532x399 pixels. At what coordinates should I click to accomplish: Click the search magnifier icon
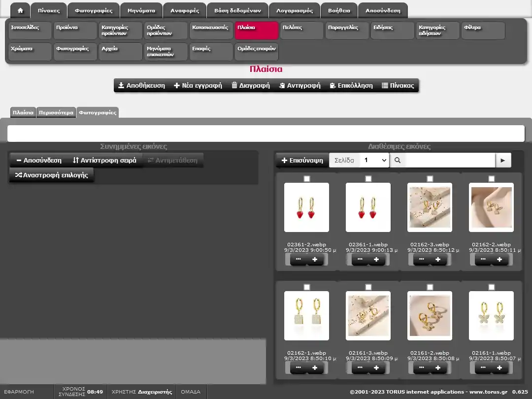(x=398, y=160)
